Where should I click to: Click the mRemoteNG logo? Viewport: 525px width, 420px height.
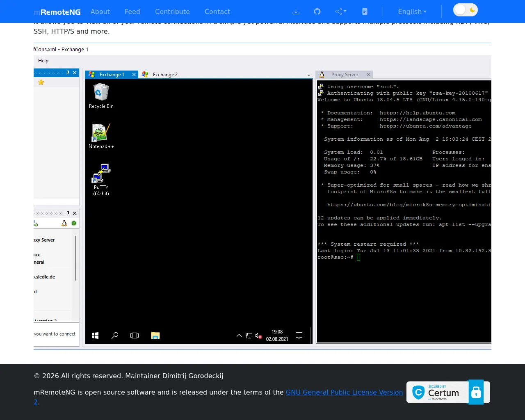tap(57, 12)
